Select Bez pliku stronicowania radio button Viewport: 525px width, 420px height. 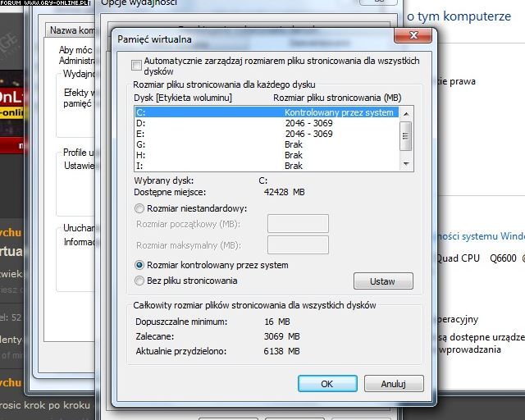click(139, 281)
